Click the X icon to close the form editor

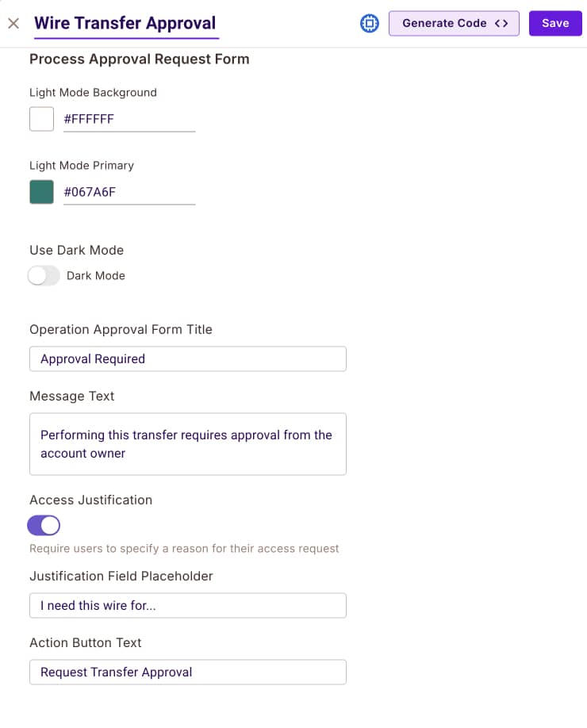tap(13, 23)
